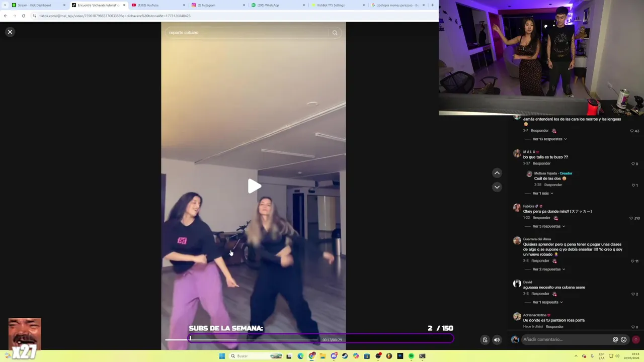Expand 'Ver 2 respuestas'

[548, 269]
